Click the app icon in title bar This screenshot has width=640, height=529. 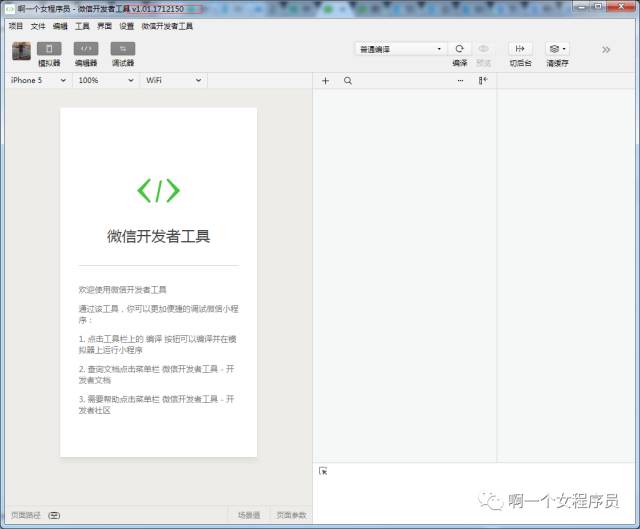(x=9, y=9)
